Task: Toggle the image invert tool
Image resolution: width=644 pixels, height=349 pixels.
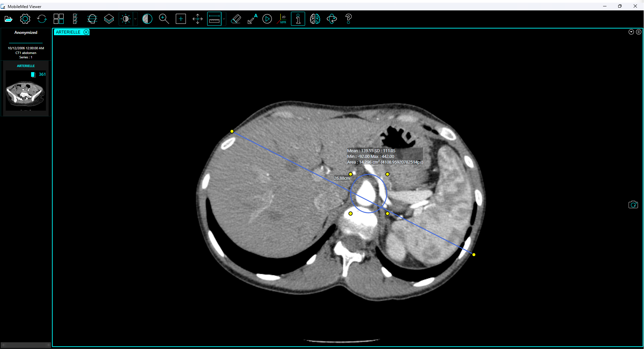Action: (148, 19)
